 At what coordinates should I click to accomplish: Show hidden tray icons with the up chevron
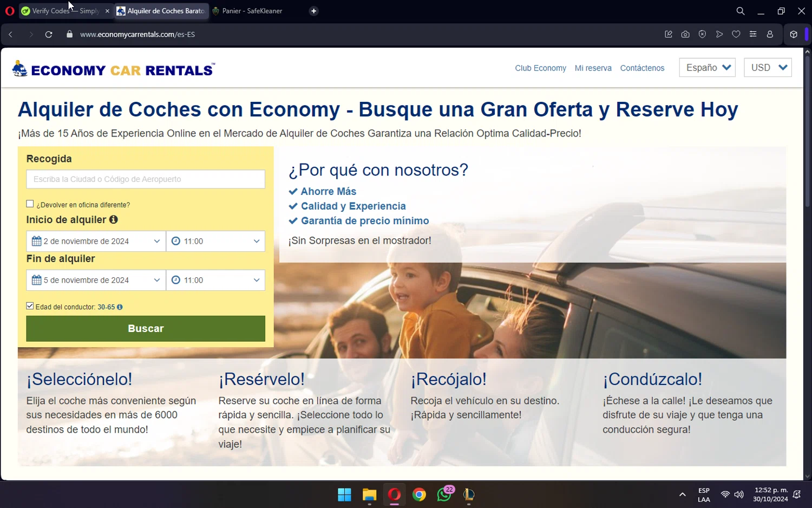pyautogui.click(x=683, y=494)
